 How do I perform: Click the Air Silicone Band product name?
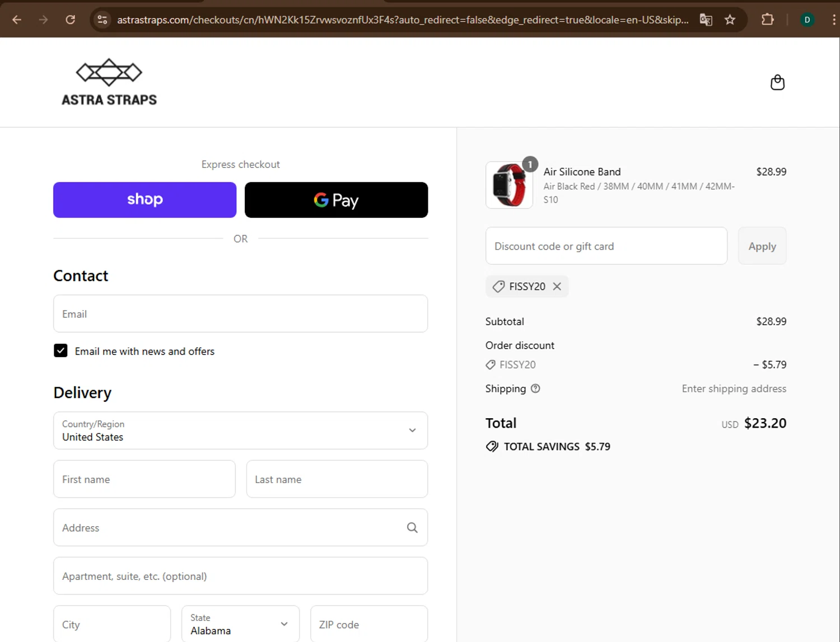click(582, 172)
